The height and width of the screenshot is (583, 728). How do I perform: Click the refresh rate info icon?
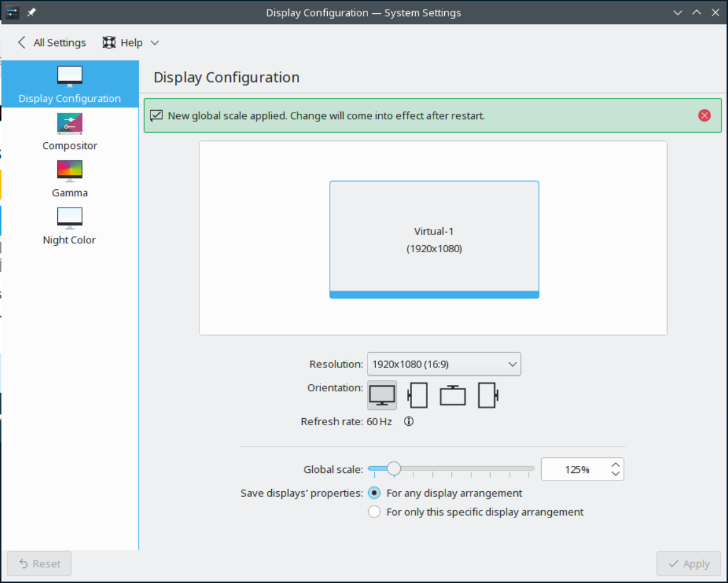408,421
